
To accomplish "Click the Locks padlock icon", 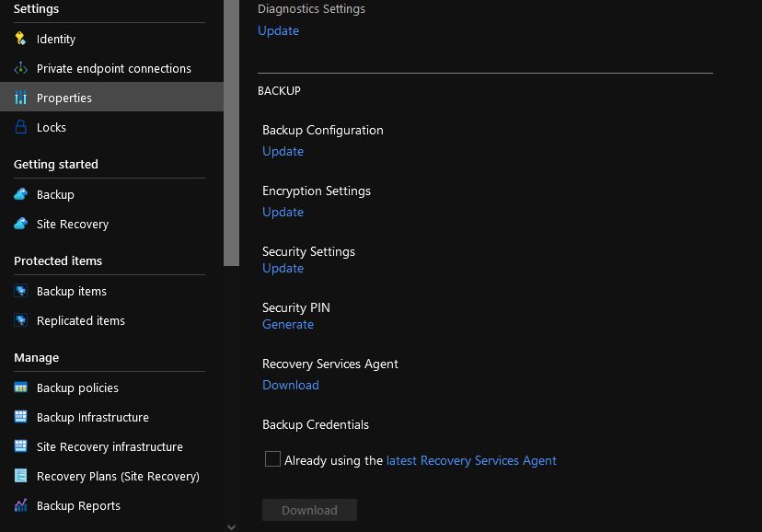I will (x=20, y=127).
